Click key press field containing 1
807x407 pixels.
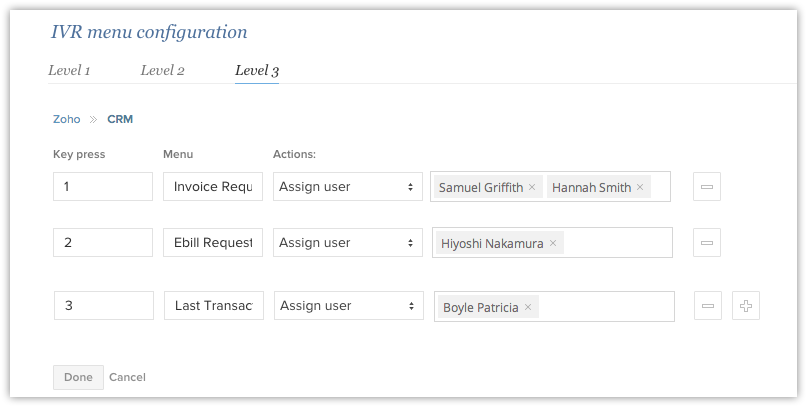point(103,187)
